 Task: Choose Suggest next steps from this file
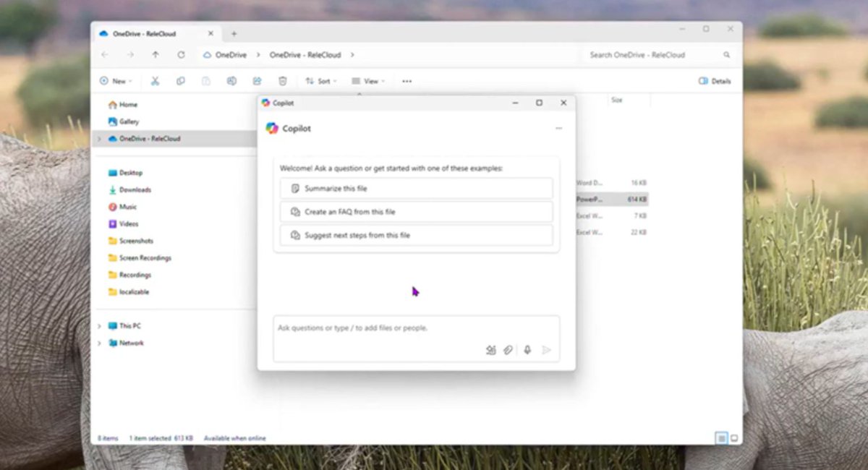[417, 235]
